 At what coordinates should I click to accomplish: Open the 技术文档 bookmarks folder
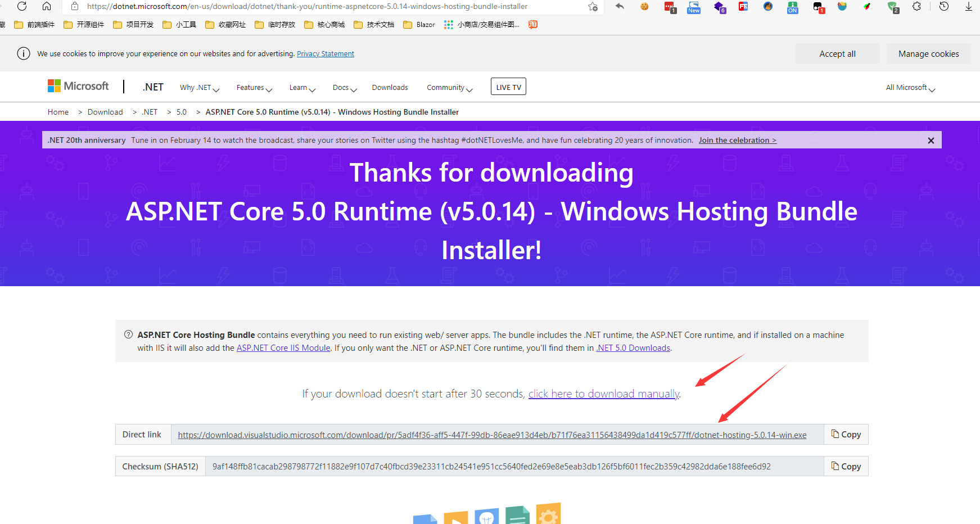pyautogui.click(x=374, y=24)
